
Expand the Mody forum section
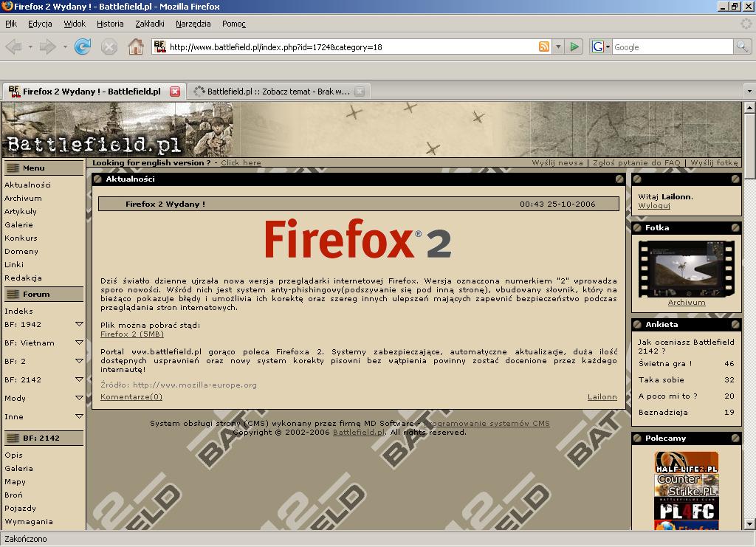pos(79,398)
